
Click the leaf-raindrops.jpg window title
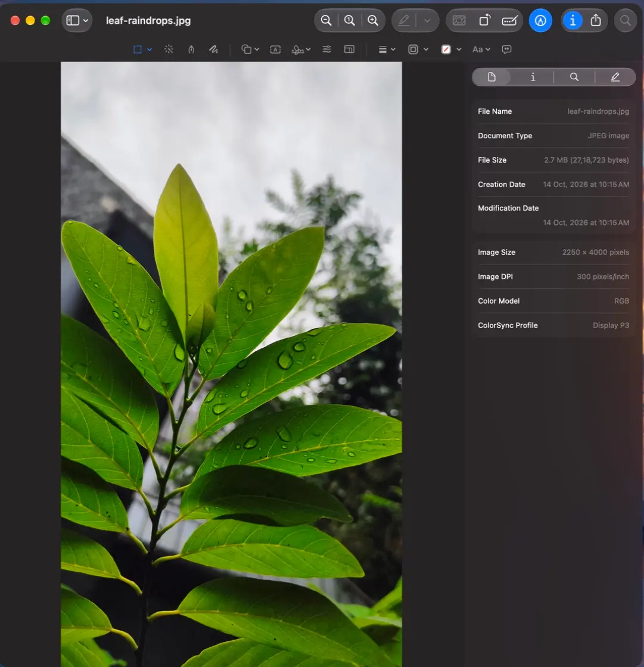(x=148, y=20)
